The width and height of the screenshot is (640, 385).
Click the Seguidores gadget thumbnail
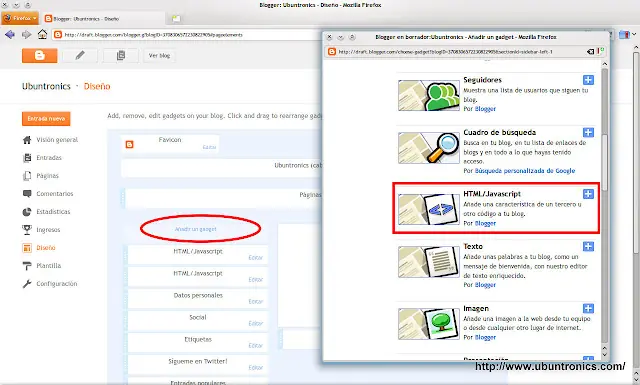click(429, 96)
